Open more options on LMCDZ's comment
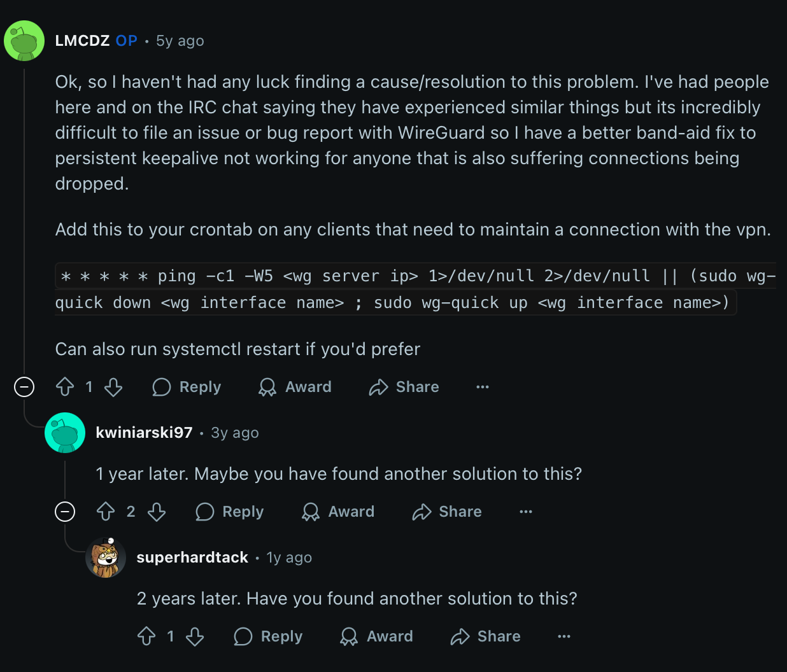Image resolution: width=787 pixels, height=672 pixels. pyautogui.click(x=483, y=387)
